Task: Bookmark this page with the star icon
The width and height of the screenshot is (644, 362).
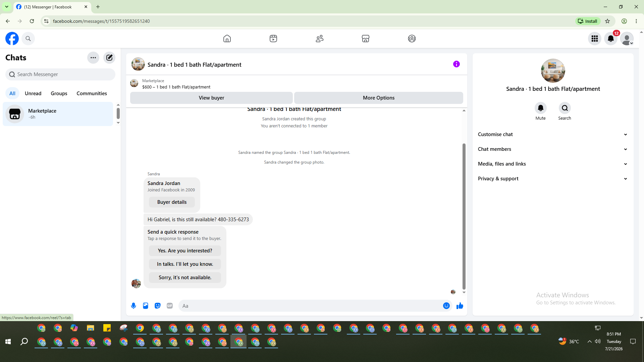Action: pos(607,21)
